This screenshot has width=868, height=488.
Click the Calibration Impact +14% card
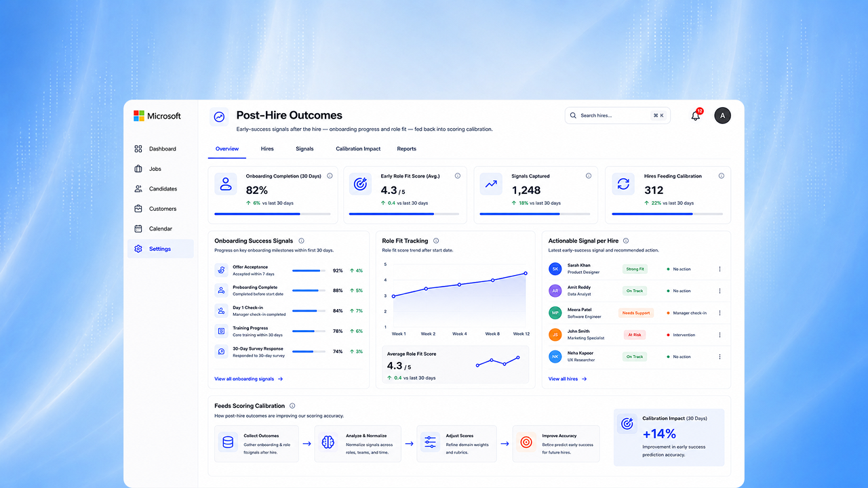669,437
